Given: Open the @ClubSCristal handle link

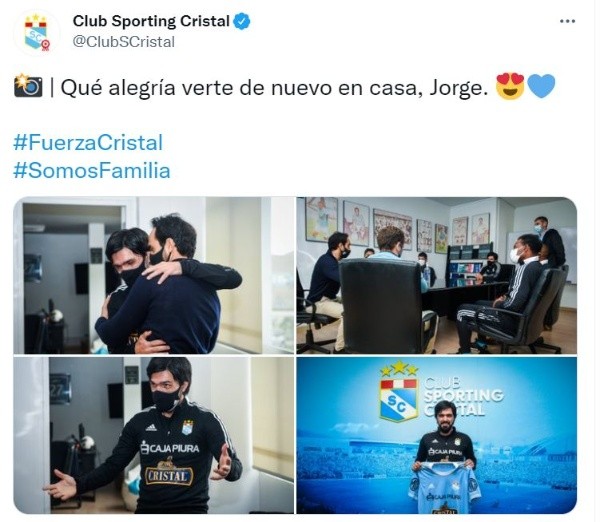Looking at the screenshot, I should tap(124, 42).
